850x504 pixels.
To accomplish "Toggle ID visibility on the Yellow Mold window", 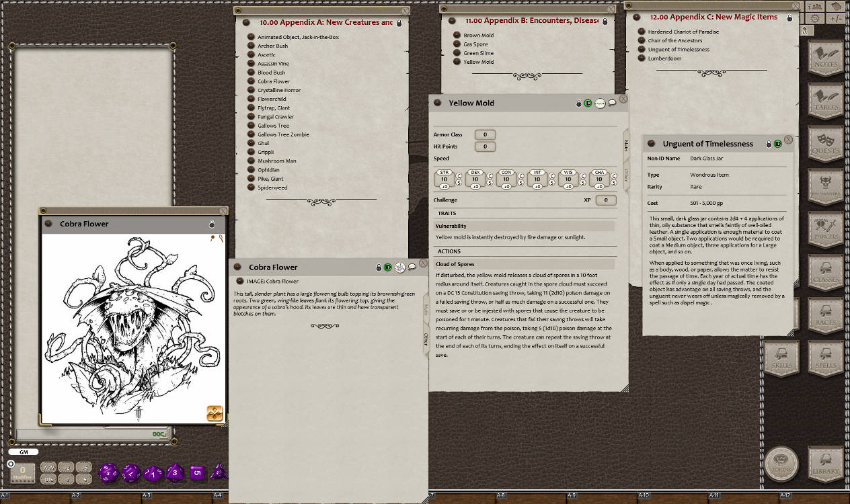I will tap(588, 103).
